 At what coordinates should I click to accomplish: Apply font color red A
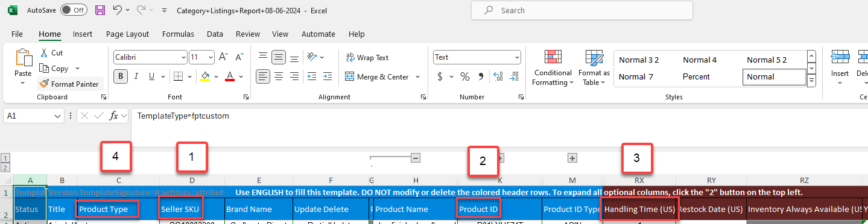[230, 76]
